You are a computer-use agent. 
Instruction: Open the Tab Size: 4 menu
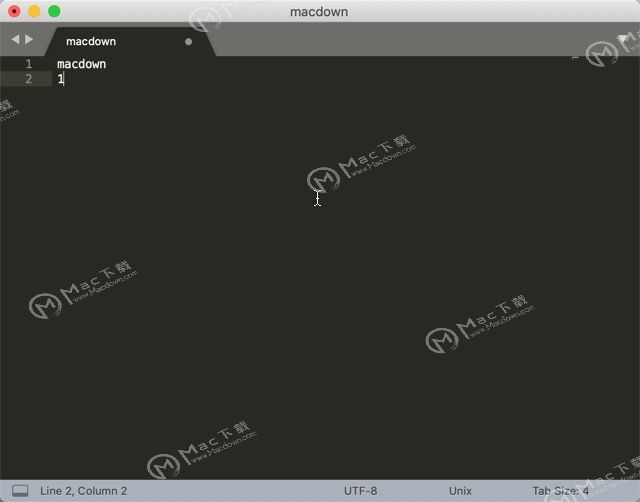pyautogui.click(x=560, y=491)
